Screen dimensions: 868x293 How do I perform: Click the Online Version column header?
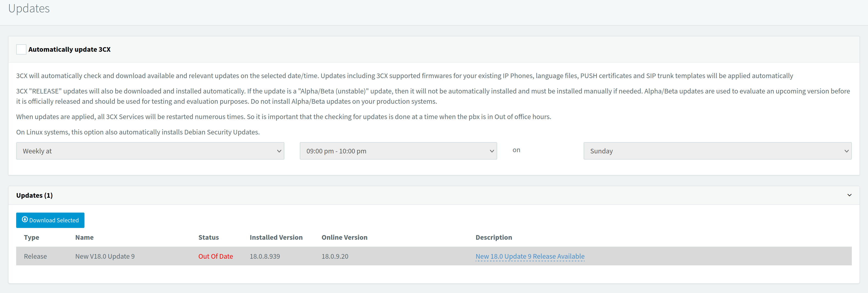tap(344, 237)
